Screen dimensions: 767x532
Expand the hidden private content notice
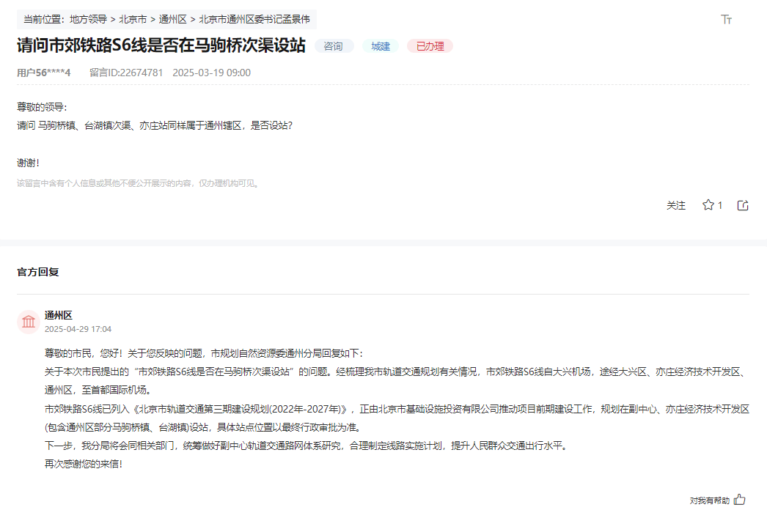tap(138, 183)
